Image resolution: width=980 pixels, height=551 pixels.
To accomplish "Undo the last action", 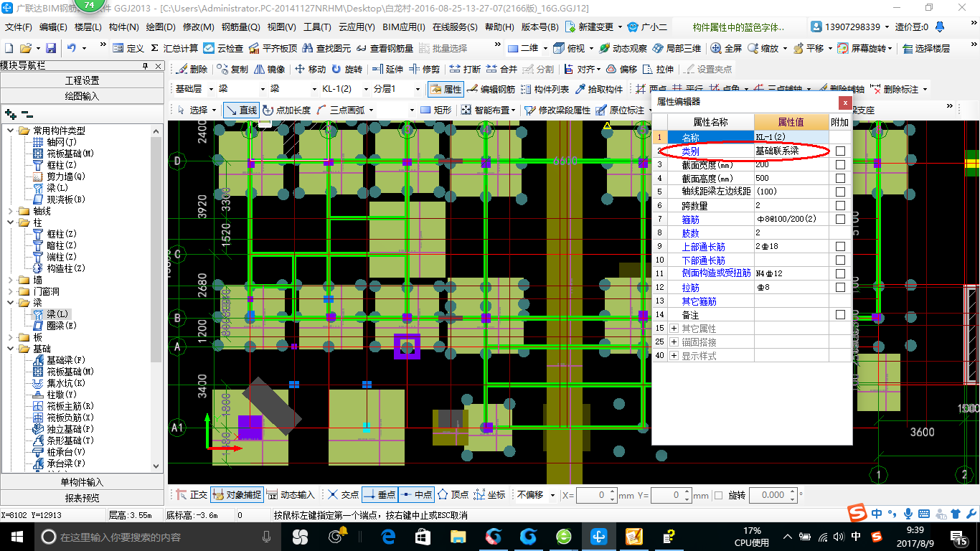I will click(x=72, y=48).
